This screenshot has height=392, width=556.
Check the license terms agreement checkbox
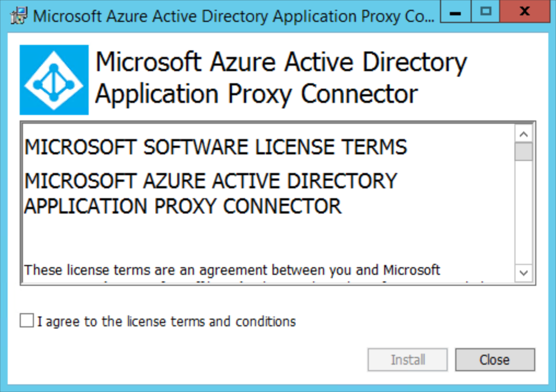coord(26,321)
